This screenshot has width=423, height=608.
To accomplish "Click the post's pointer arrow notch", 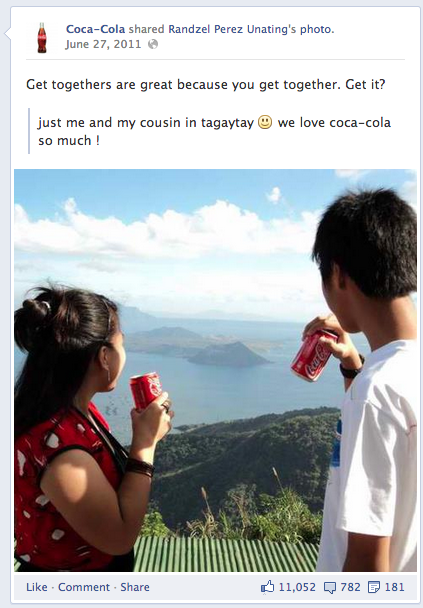I will tap(7, 34).
